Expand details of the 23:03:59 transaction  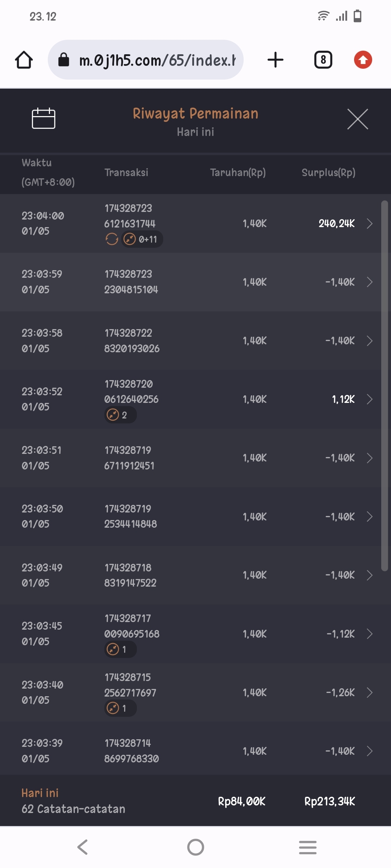coord(369,282)
